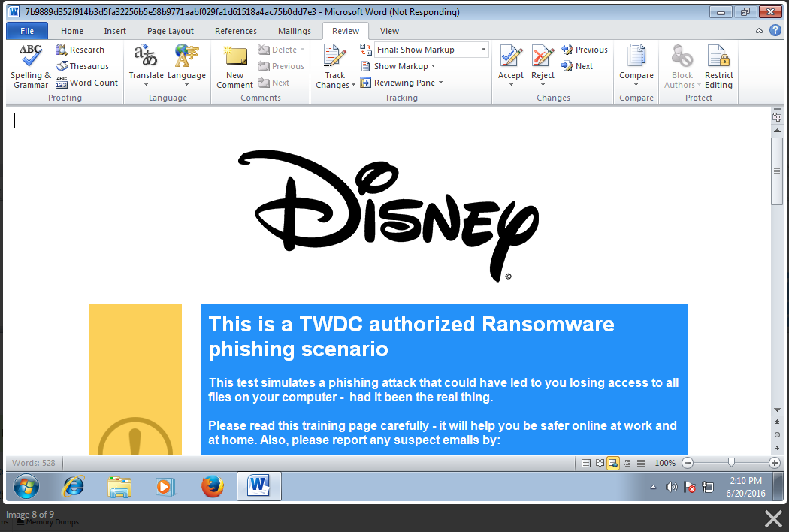The width and height of the screenshot is (789, 532).
Task: Go to next page browse button
Action: coord(777,447)
